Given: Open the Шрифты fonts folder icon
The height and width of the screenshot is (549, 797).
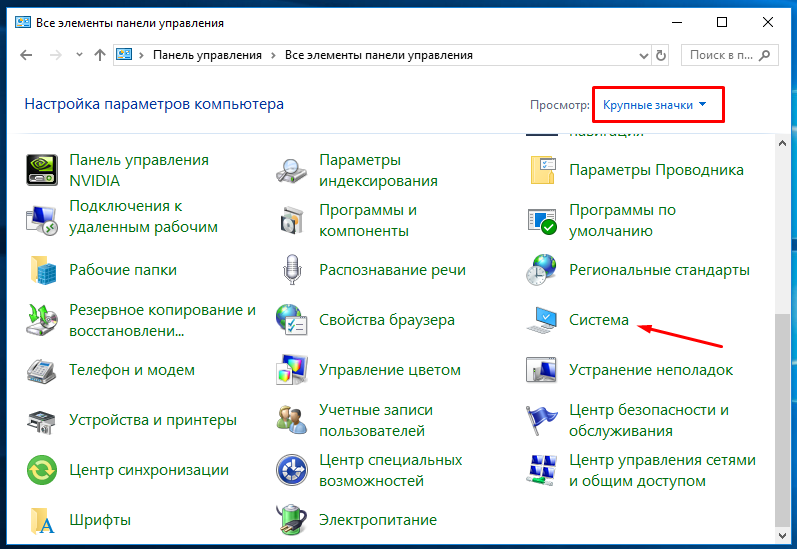Looking at the screenshot, I should pos(42,520).
